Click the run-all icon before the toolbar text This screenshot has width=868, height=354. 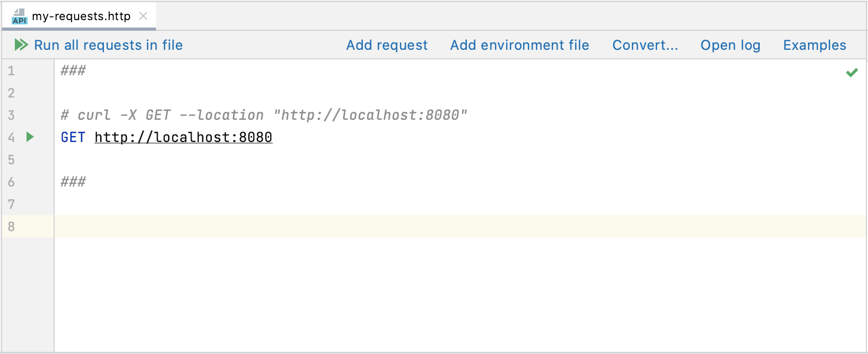(x=21, y=45)
